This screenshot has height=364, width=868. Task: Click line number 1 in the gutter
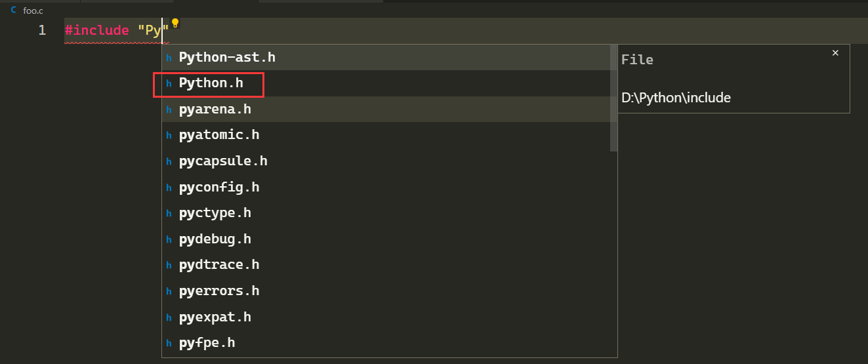[x=42, y=30]
